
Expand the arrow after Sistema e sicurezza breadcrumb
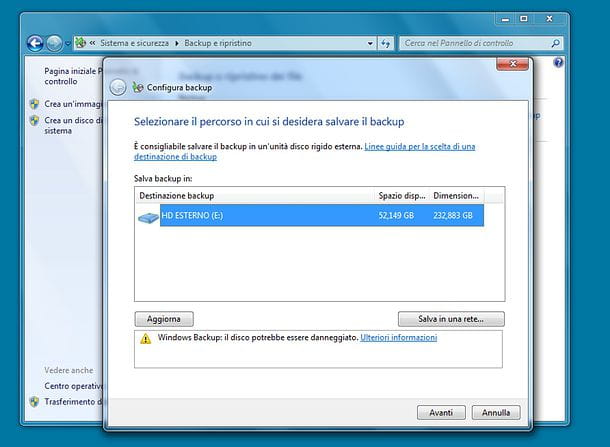[x=177, y=43]
